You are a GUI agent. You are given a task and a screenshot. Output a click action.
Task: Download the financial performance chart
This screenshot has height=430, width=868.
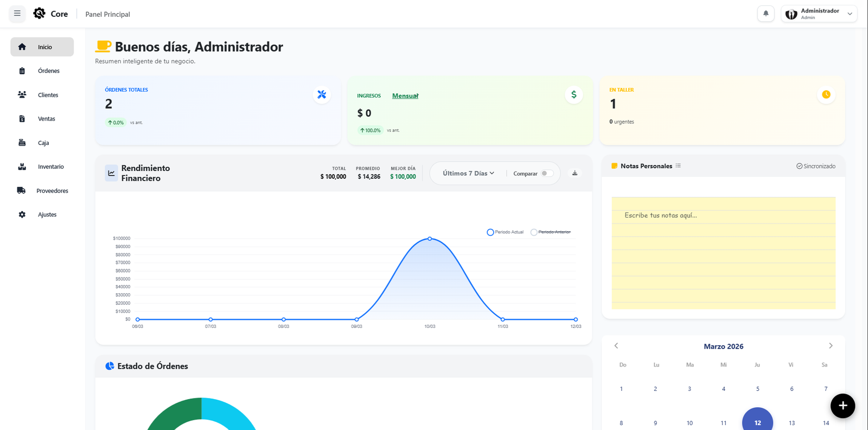[x=575, y=173]
